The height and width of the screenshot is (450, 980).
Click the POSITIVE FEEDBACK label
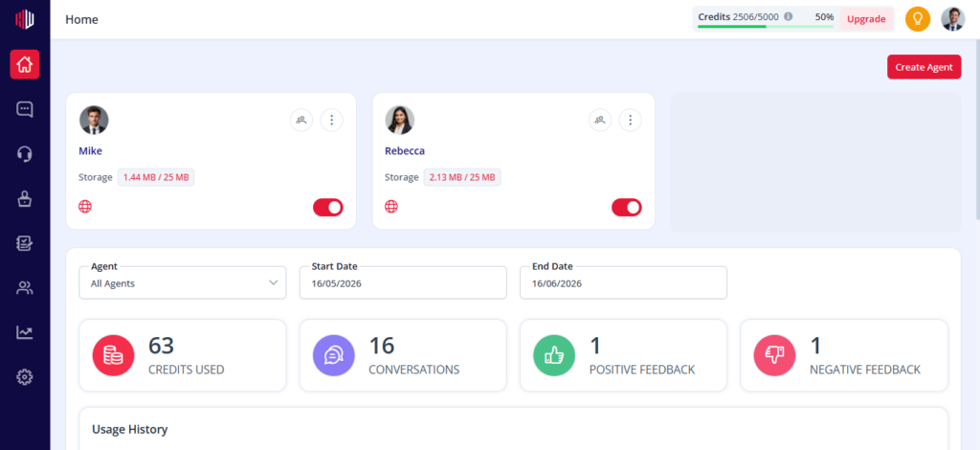[642, 370]
